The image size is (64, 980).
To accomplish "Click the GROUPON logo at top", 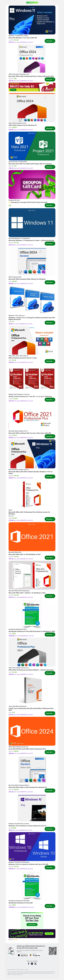I will coord(32,2).
